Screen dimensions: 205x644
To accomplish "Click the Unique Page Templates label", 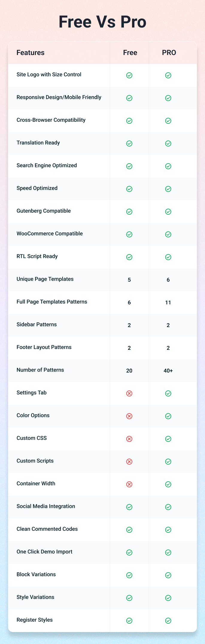I will pyautogui.click(x=45, y=279).
